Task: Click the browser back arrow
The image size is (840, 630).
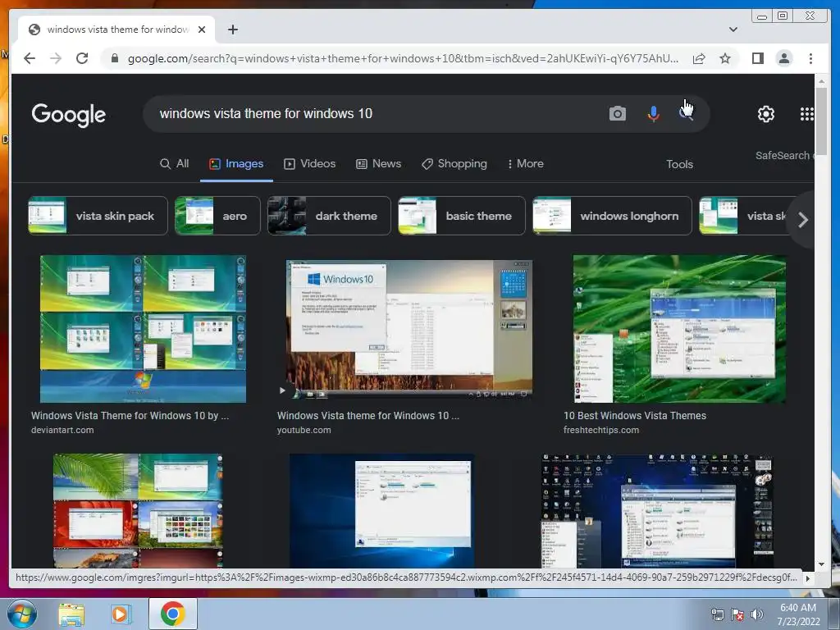Action: click(x=30, y=58)
